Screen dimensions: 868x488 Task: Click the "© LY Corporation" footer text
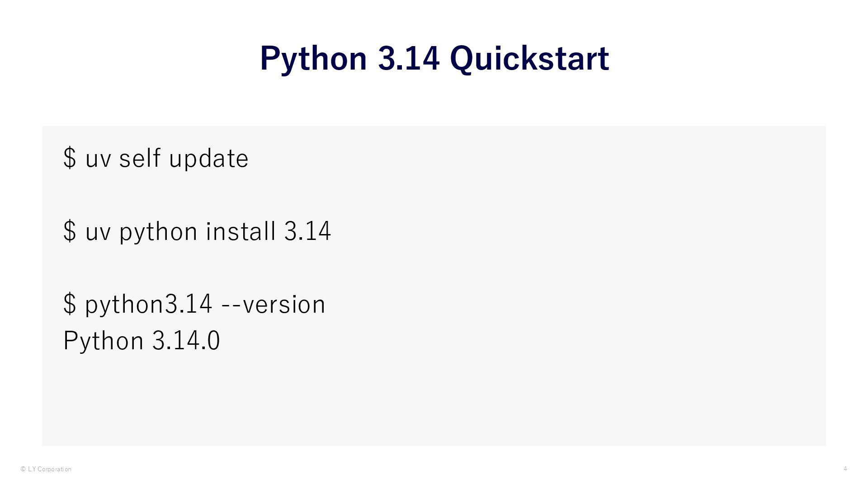[46, 469]
